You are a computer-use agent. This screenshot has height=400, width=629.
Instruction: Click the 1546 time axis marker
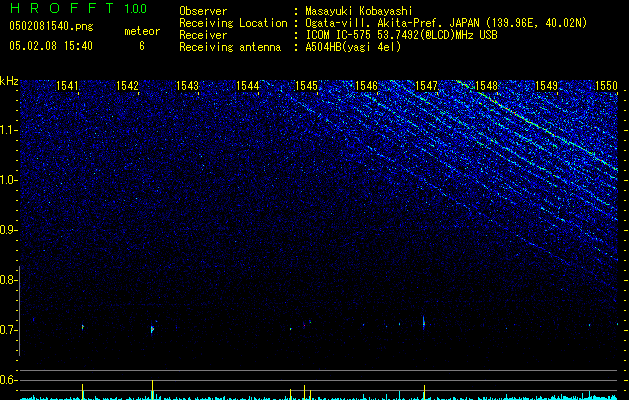pyautogui.click(x=366, y=86)
